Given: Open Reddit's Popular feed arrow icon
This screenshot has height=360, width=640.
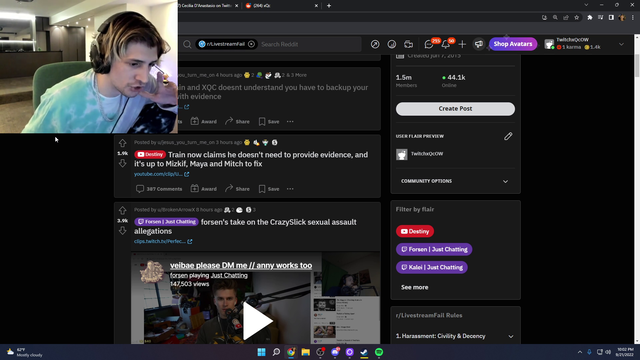Looking at the screenshot, I should point(375,44).
